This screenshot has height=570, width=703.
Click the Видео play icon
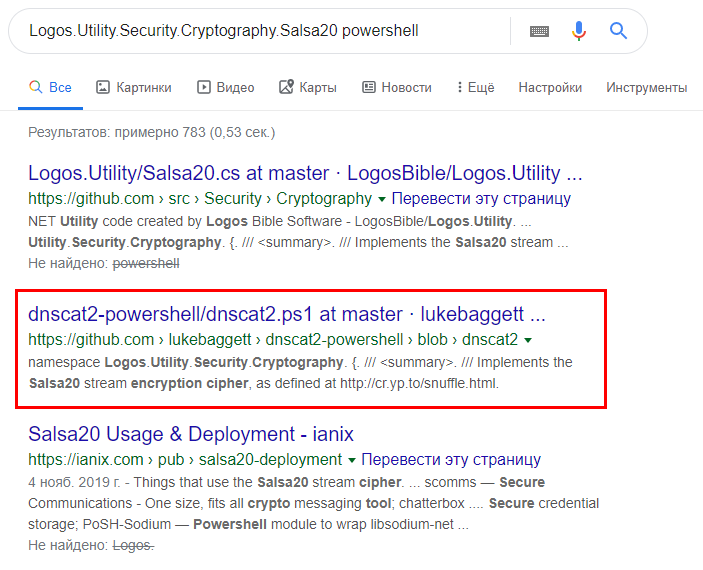(x=204, y=87)
